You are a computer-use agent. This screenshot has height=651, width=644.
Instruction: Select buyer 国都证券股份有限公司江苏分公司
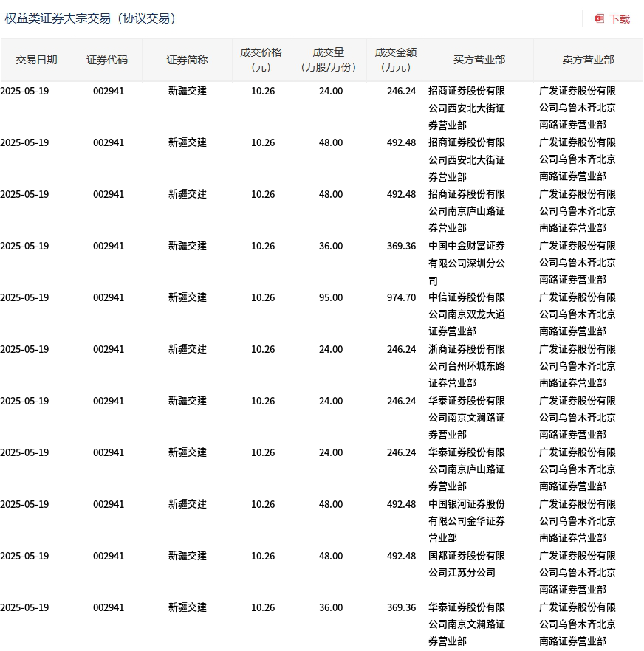point(467,564)
